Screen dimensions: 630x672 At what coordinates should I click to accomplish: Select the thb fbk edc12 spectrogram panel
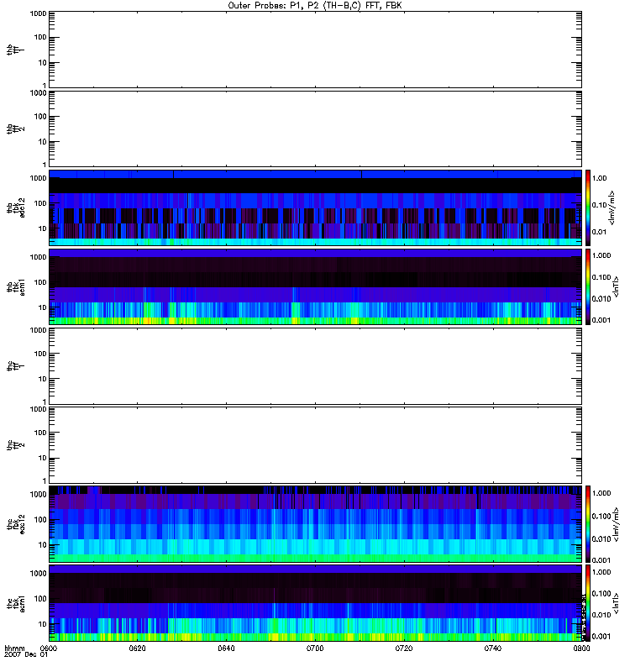pyautogui.click(x=315, y=207)
